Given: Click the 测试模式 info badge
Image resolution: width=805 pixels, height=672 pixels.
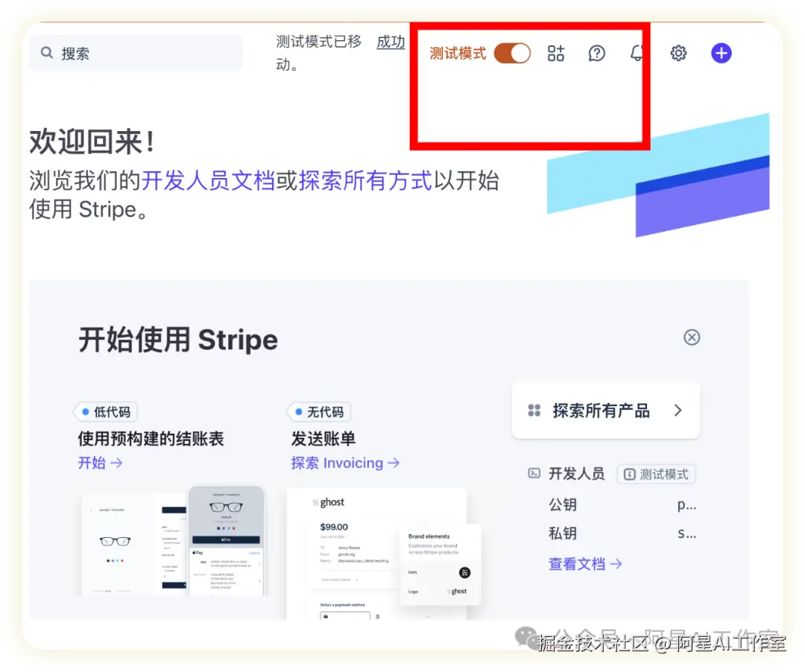Looking at the screenshot, I should (656, 474).
